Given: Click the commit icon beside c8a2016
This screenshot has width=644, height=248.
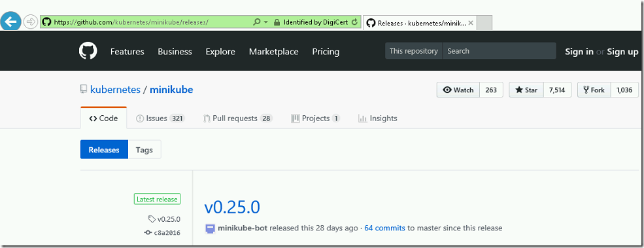Looking at the screenshot, I should [x=148, y=233].
